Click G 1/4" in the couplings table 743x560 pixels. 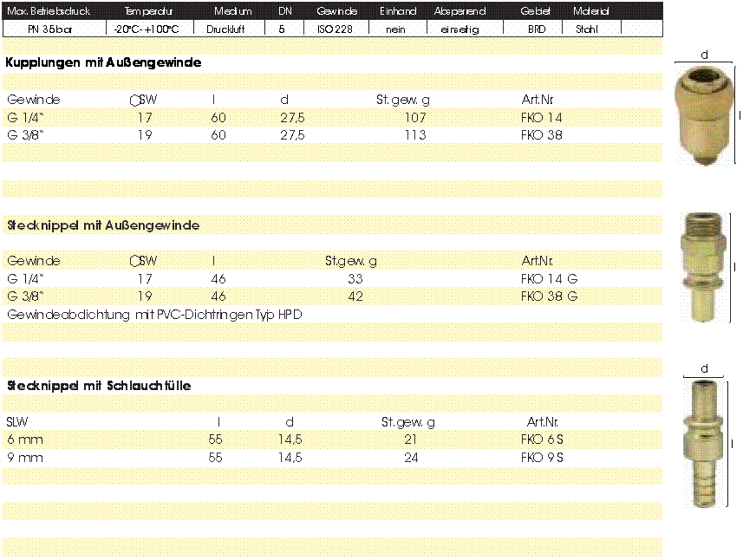(25, 118)
